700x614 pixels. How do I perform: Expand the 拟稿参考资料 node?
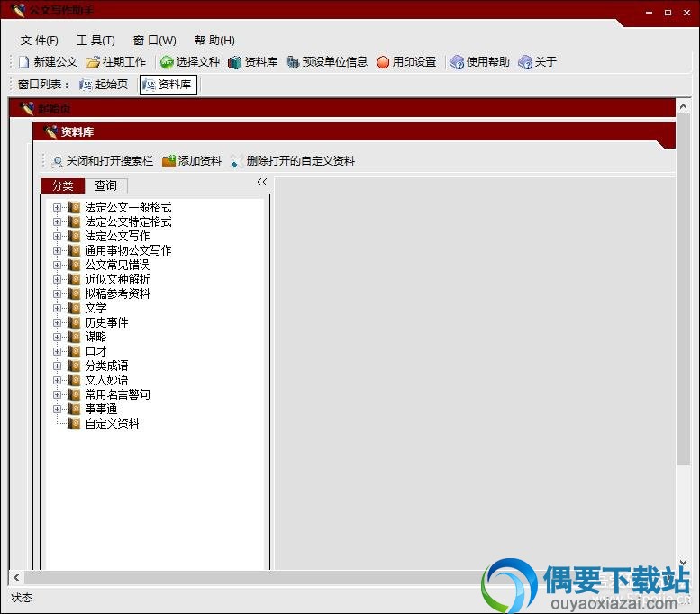[57, 293]
